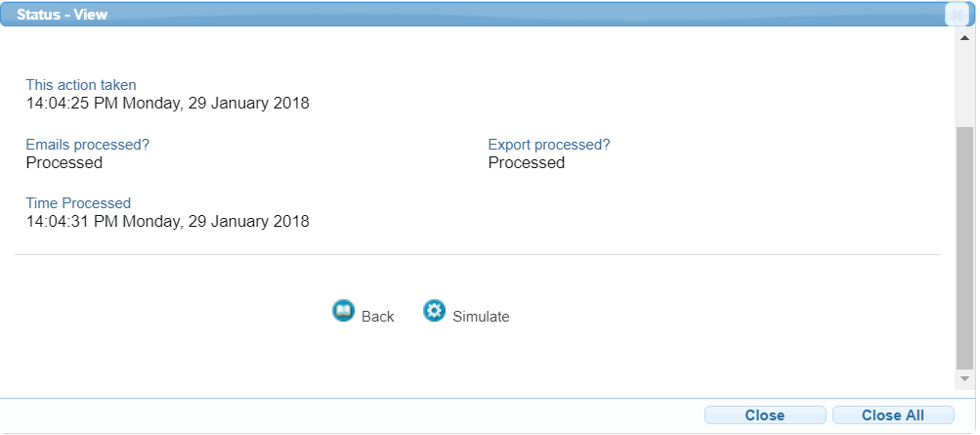Select the Processed value under Emails processed
980x435 pixels.
coord(64,162)
